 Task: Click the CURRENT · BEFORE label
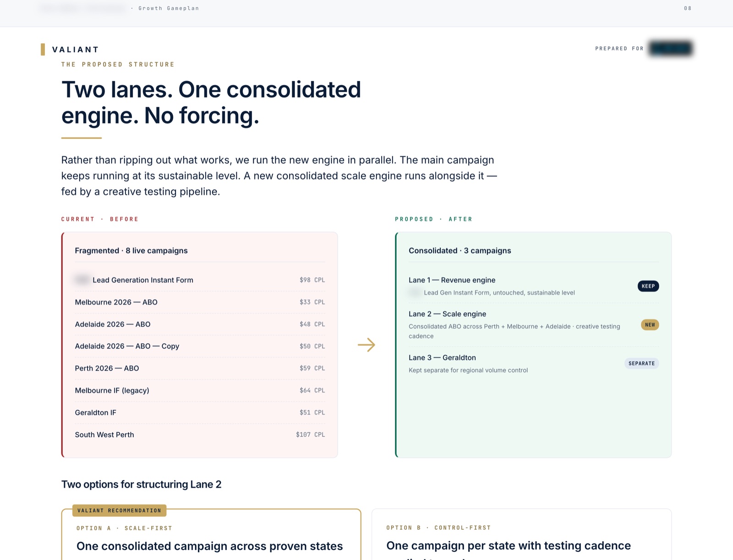(100, 219)
